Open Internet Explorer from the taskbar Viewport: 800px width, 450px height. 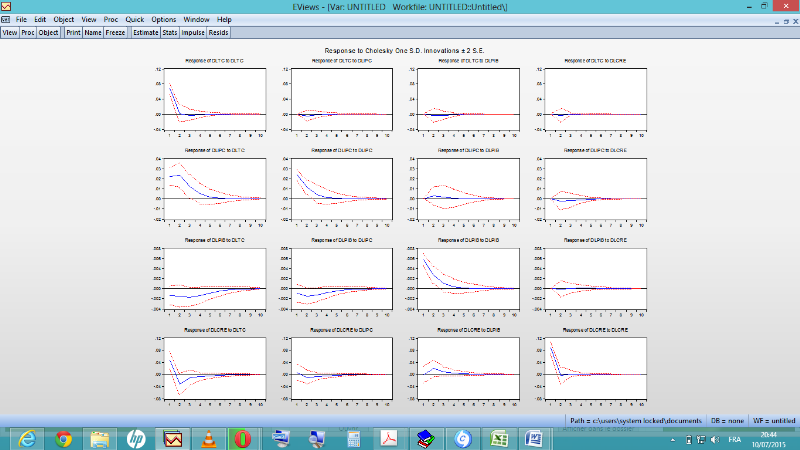tap(27, 438)
